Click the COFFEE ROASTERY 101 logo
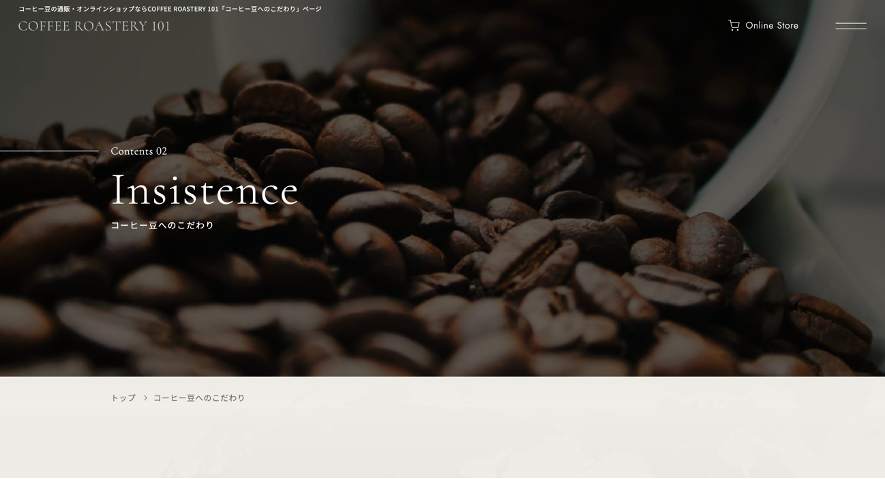885x479 pixels. (94, 26)
